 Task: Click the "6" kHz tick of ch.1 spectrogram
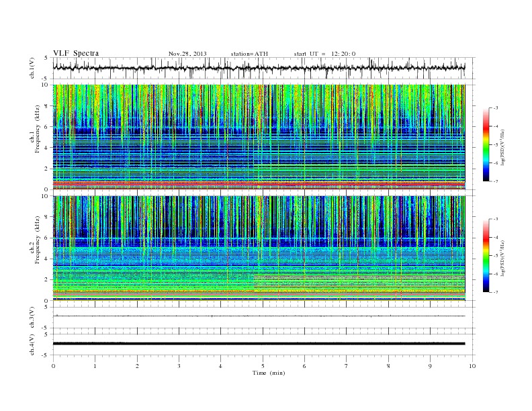tap(47, 127)
